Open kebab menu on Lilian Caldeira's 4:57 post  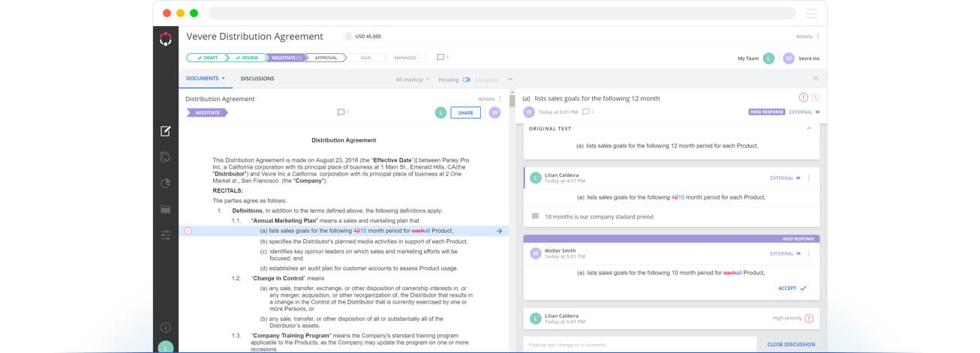(x=809, y=178)
